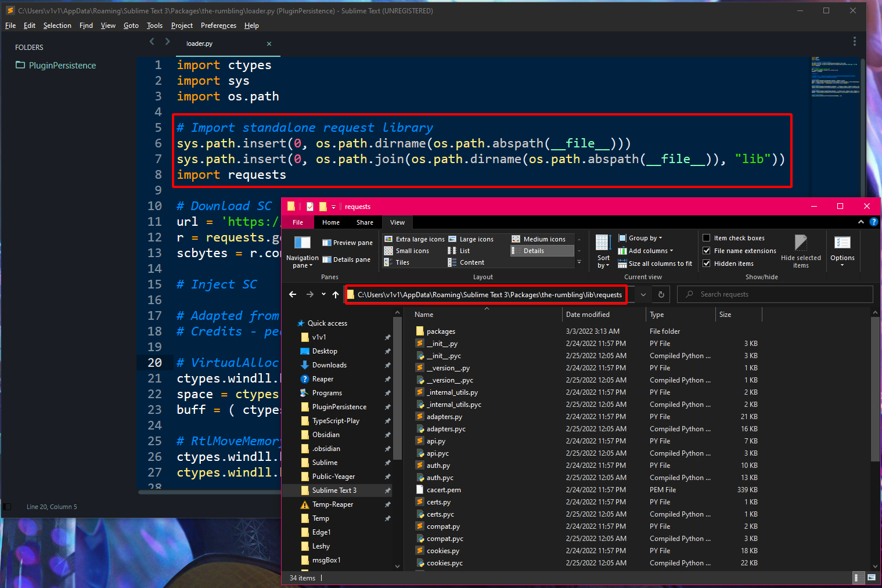Select Large icons layout

click(471, 239)
